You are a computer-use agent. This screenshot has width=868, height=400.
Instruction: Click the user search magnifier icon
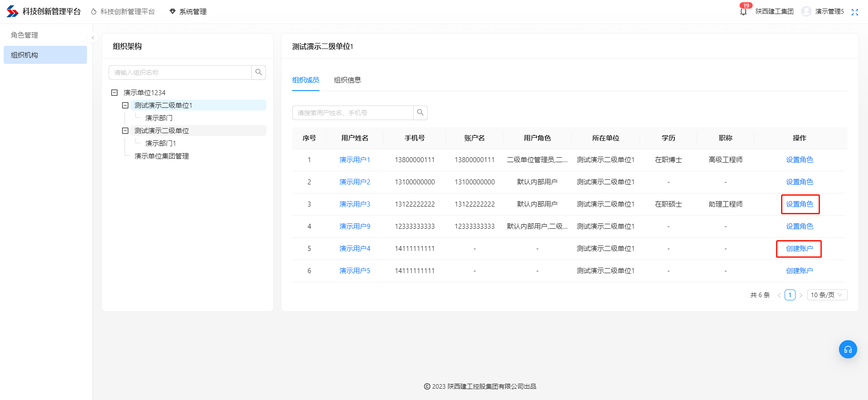coord(420,113)
